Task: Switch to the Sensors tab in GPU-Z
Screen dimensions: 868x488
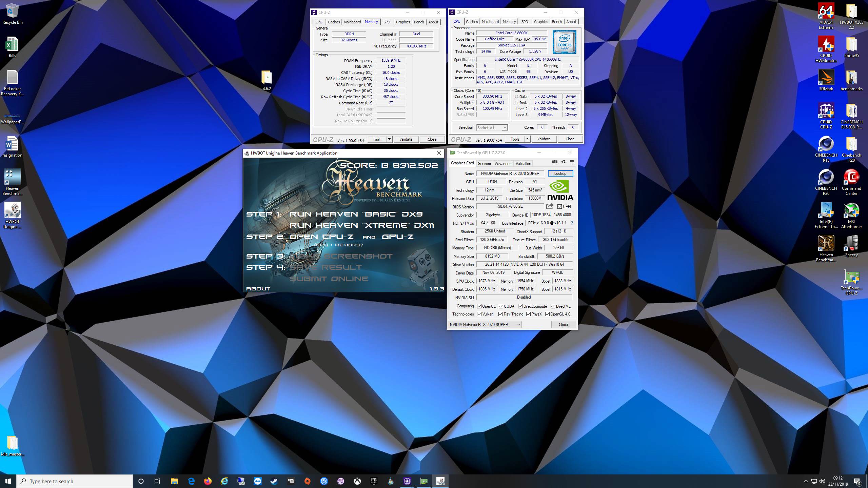Action: [x=484, y=163]
